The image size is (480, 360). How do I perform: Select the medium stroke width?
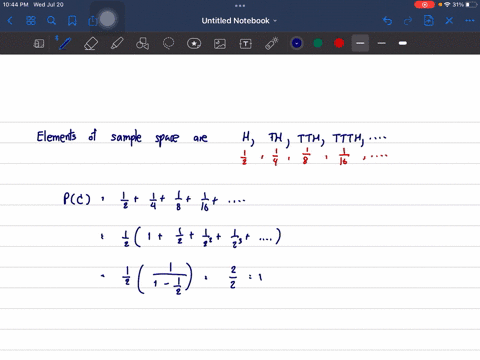point(382,43)
